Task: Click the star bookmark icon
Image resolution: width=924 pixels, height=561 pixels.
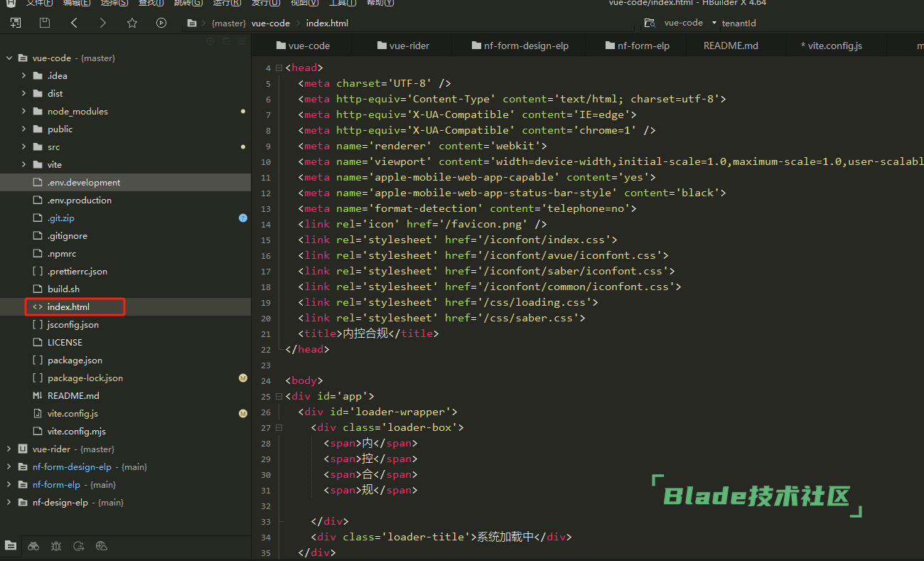Action: (132, 23)
